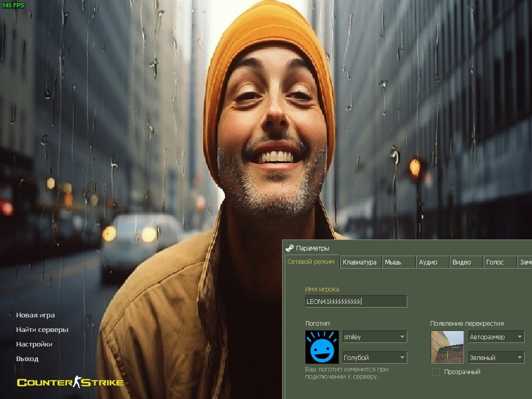Switch to the Клавиатура tab
This screenshot has height=399, width=532.
tap(360, 262)
